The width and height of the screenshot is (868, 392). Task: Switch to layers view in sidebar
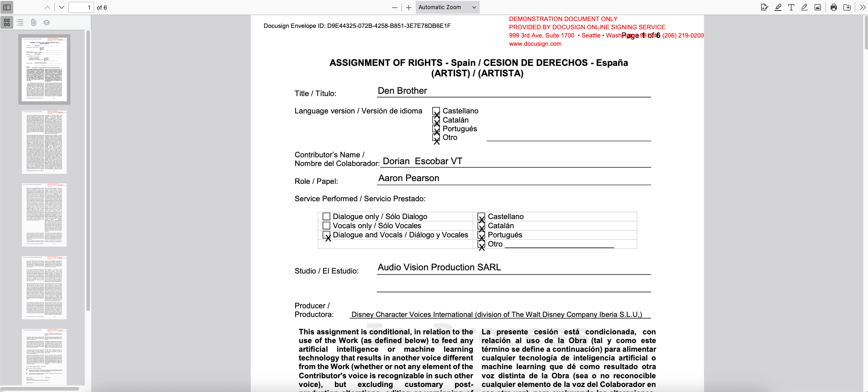(47, 22)
